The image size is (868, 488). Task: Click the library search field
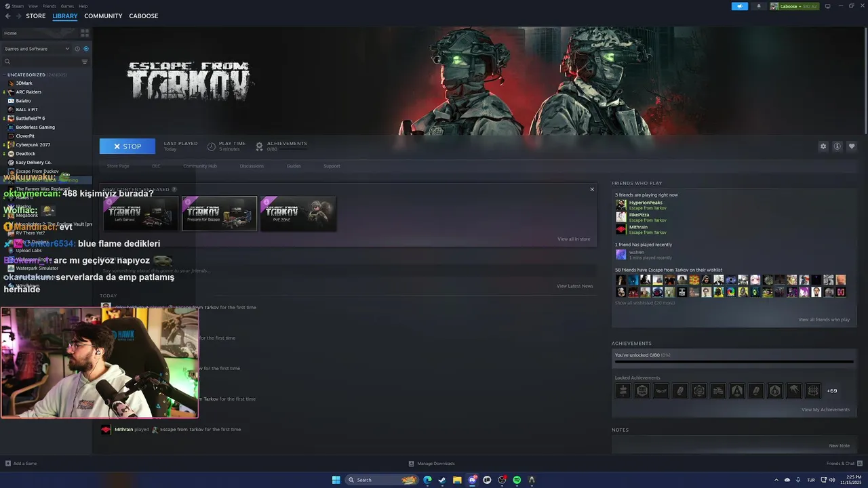pyautogui.click(x=42, y=62)
